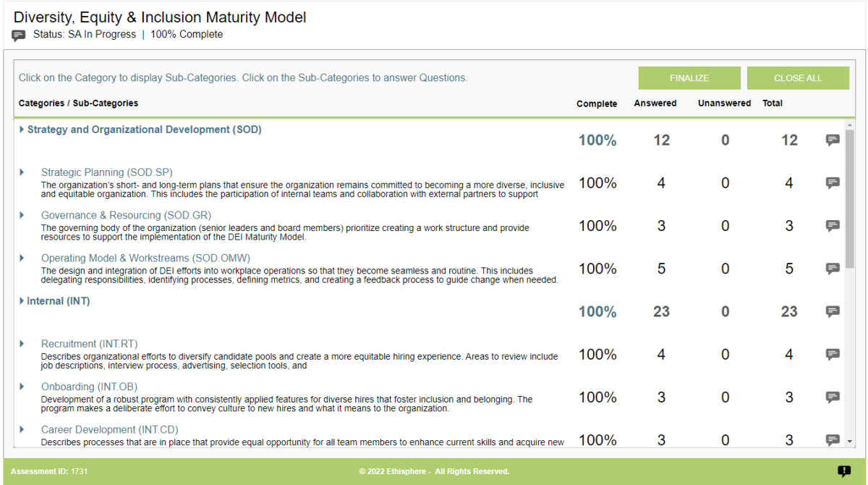Open the Strategic Planning (SOD.SP) link

107,172
